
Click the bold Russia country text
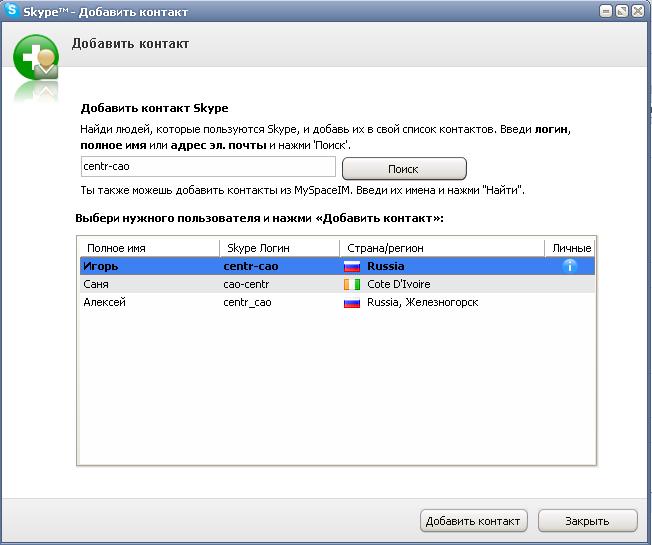pyautogui.click(x=385, y=266)
